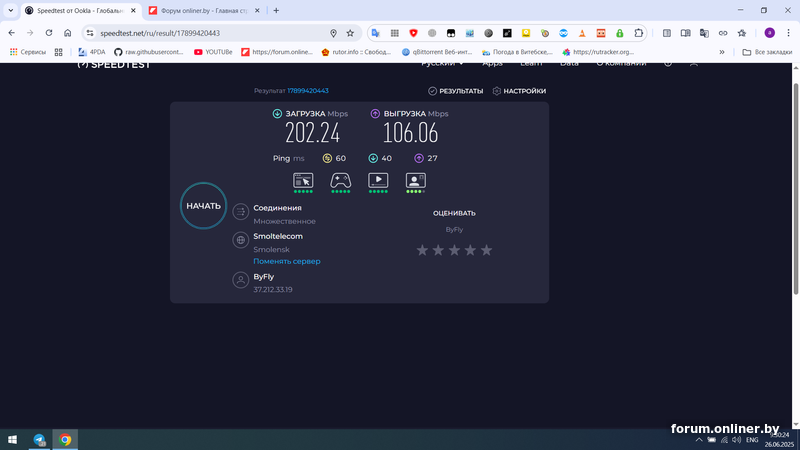Click the connections mode icon beside Соединения
This screenshot has width=800, height=450.
pyautogui.click(x=240, y=212)
